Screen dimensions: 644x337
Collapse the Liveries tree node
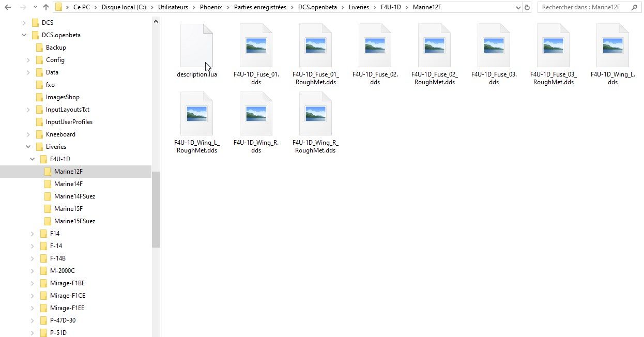(x=28, y=147)
